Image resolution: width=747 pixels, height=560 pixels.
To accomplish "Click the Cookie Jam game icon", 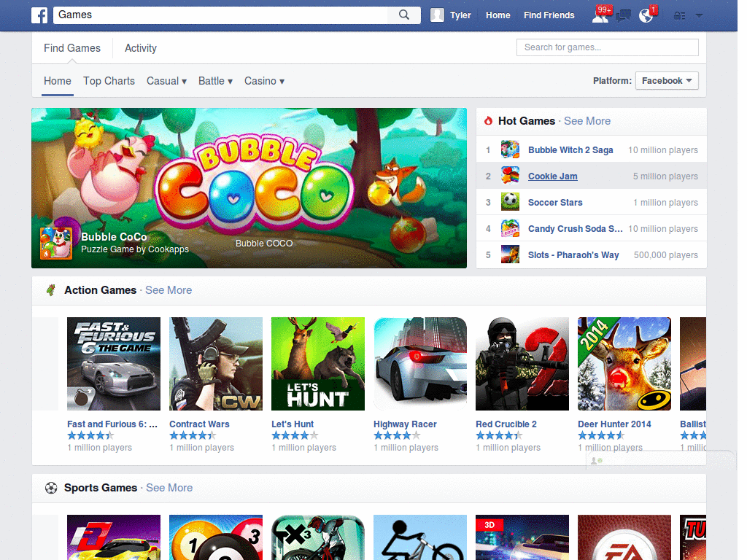I will pyautogui.click(x=510, y=176).
